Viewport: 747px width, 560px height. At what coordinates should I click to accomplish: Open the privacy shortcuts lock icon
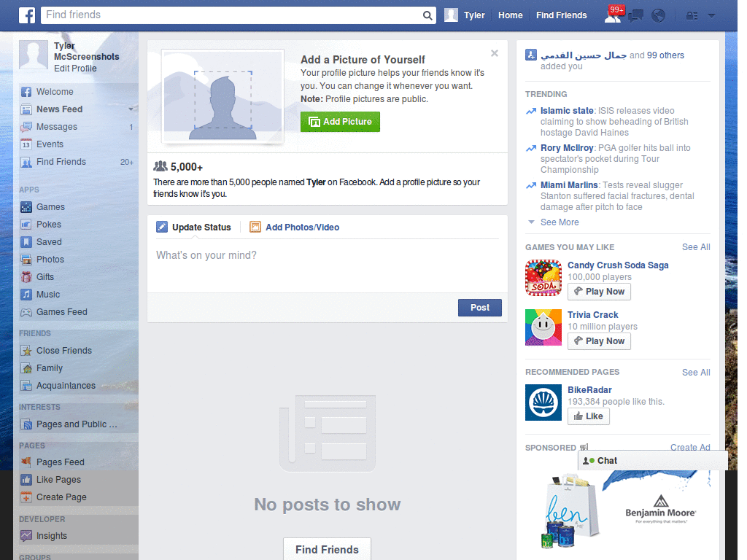(692, 16)
